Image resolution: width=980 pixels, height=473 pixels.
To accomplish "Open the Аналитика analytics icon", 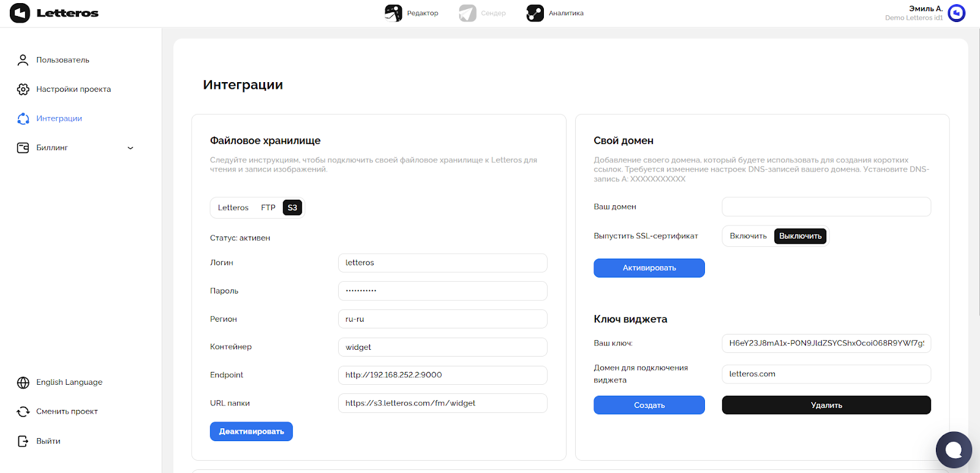I will coord(535,13).
